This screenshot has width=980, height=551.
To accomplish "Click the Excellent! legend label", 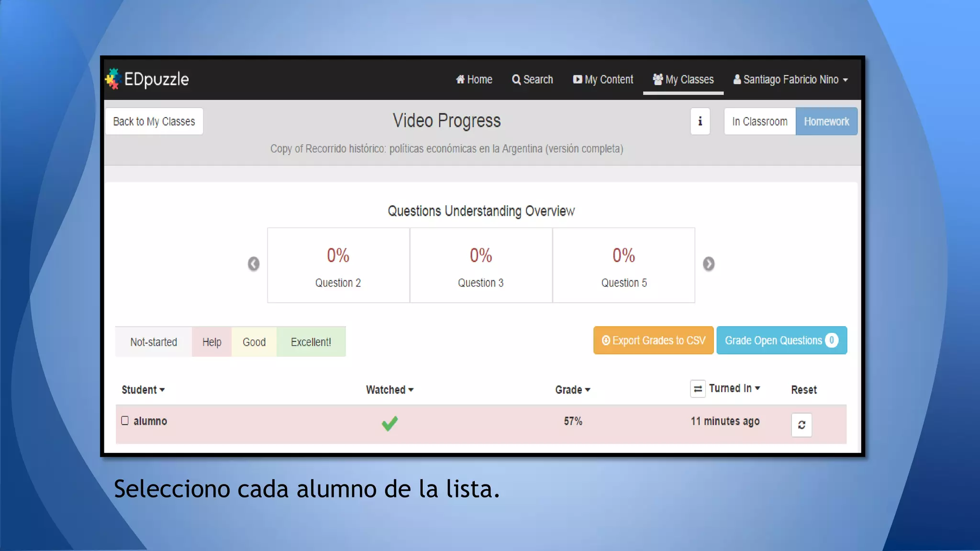I will pyautogui.click(x=311, y=342).
